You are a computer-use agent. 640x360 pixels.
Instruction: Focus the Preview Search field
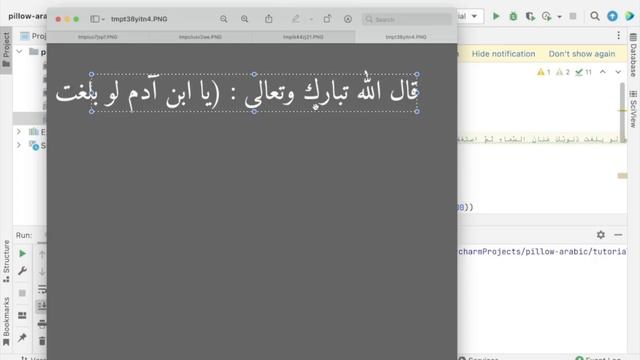pyautogui.click(x=407, y=19)
